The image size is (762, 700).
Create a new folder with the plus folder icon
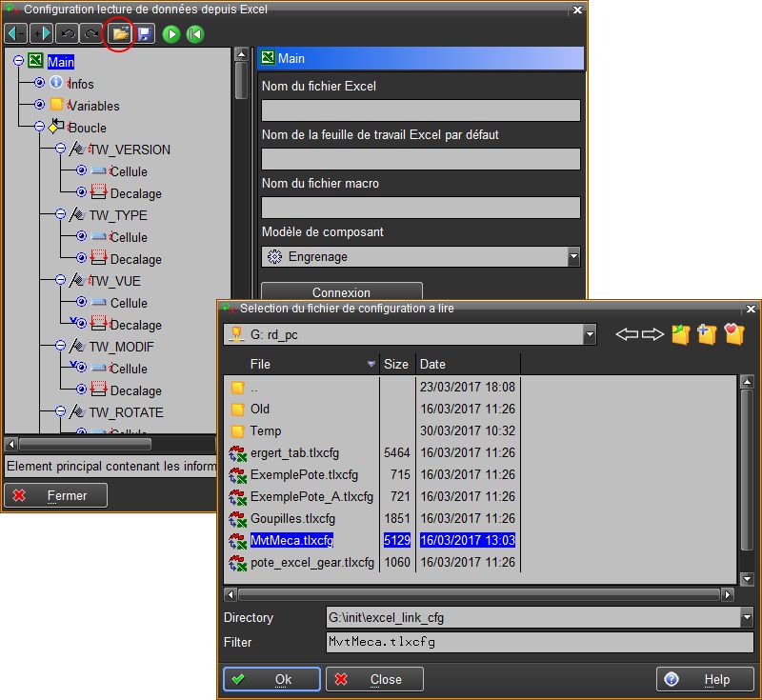[x=707, y=334]
